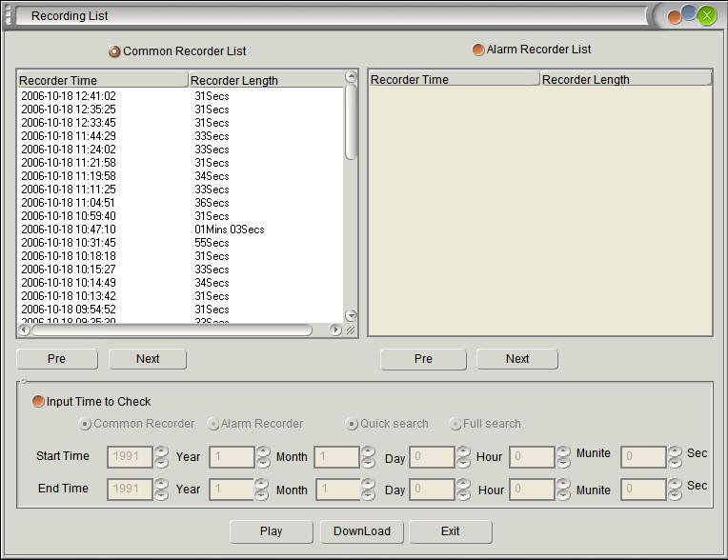Click scroll left arrow of recording list
This screenshot has width=728, height=560.
pyautogui.click(x=24, y=330)
